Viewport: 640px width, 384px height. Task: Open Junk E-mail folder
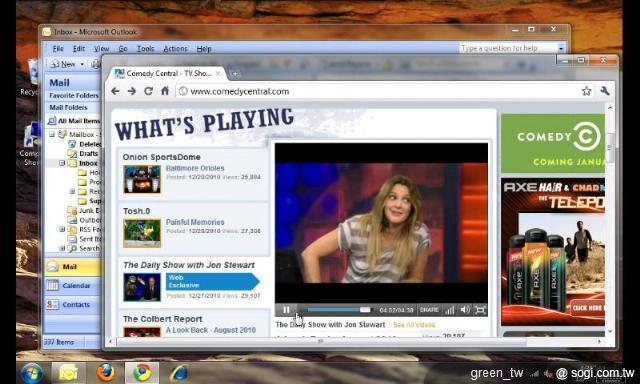[84, 211]
